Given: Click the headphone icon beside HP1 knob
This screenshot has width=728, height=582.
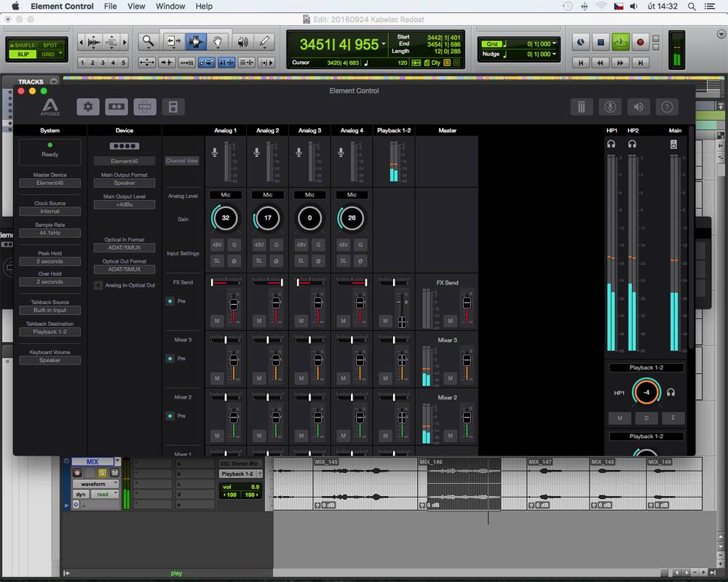Looking at the screenshot, I should pos(671,393).
